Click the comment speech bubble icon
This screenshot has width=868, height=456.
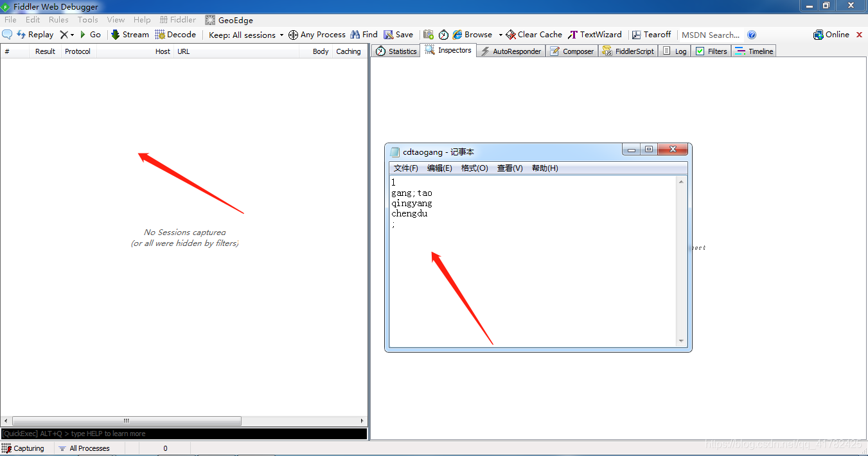click(x=8, y=35)
